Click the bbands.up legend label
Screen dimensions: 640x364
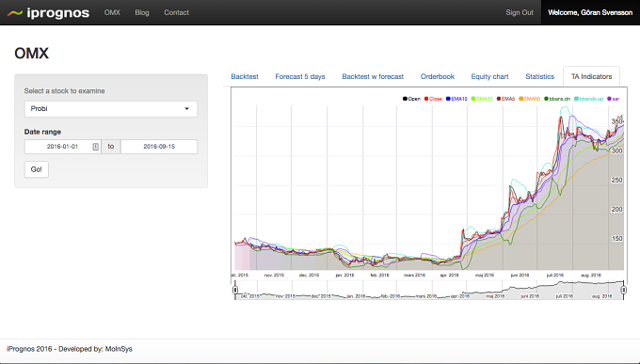pos(591,99)
